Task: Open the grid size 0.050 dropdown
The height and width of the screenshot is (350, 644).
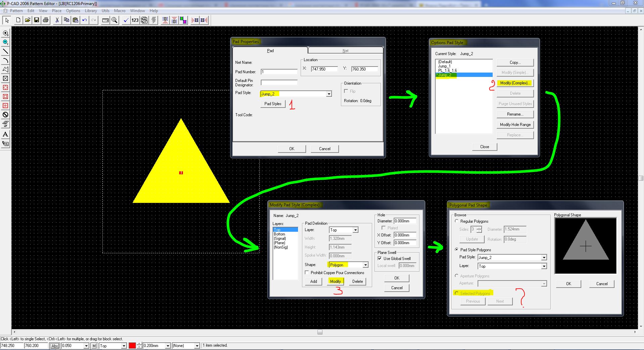Action: click(x=86, y=346)
